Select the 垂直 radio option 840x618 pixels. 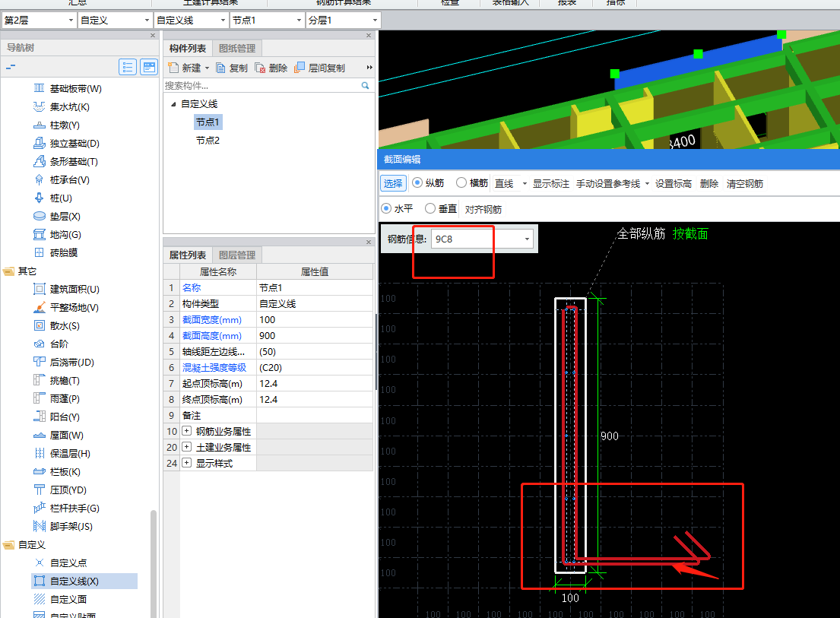pos(430,208)
